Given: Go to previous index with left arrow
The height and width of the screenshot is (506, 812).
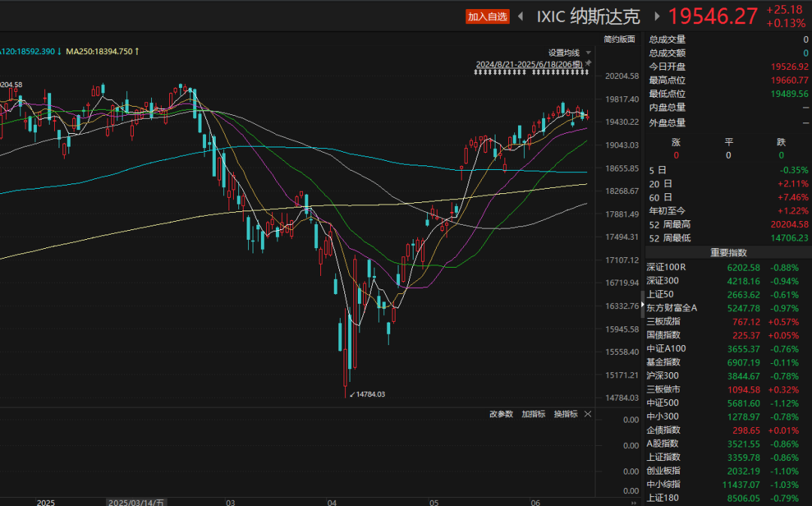Looking at the screenshot, I should click(520, 17).
